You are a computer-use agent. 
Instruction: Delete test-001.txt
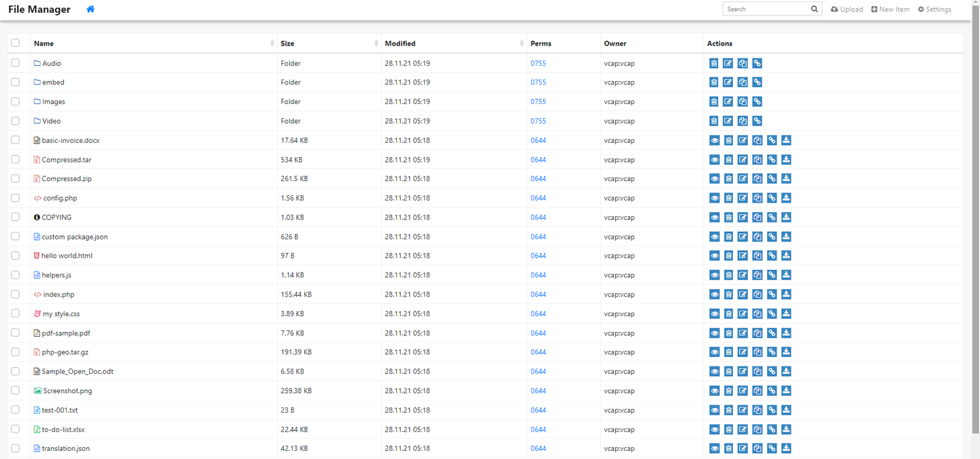coord(728,410)
